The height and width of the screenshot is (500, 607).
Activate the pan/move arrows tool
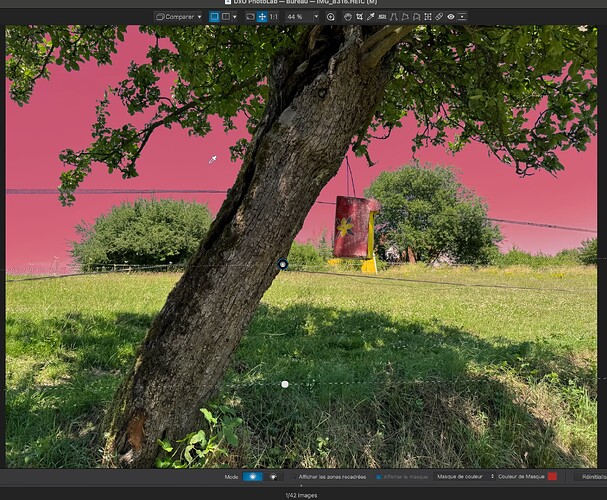point(262,17)
